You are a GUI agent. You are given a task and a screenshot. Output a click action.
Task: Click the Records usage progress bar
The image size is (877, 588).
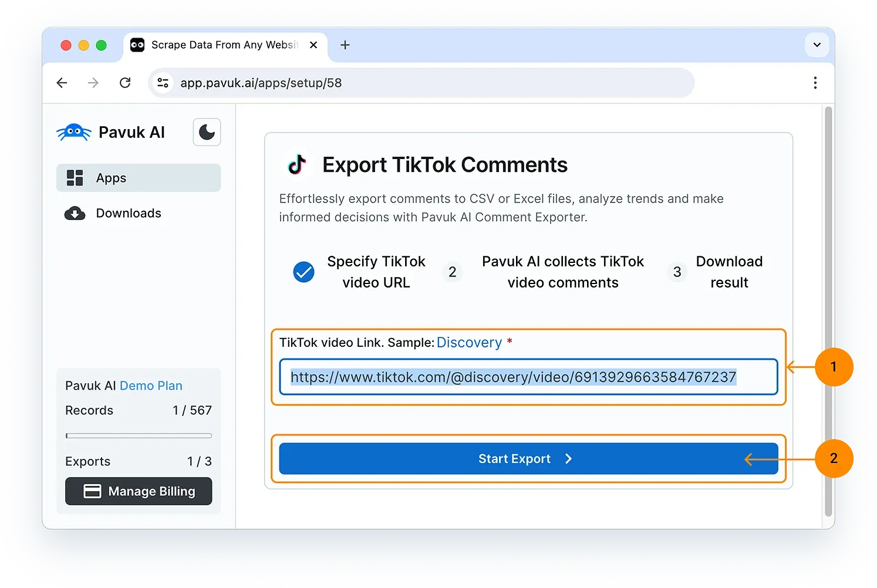pos(139,436)
